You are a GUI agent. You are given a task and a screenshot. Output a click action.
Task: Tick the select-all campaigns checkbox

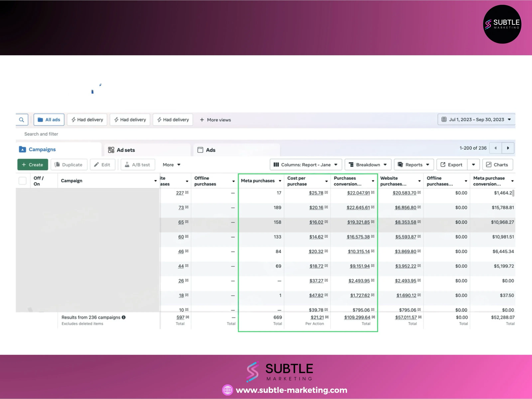(23, 181)
